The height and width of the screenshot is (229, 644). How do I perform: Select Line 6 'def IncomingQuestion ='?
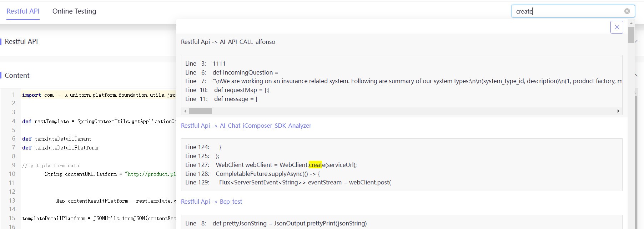coord(232,72)
